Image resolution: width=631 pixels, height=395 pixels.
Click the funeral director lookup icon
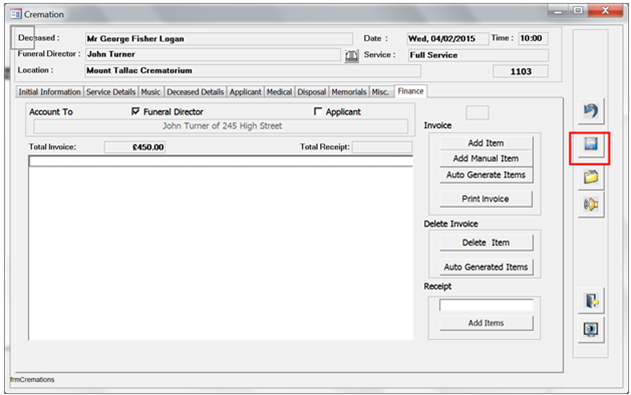(351, 56)
